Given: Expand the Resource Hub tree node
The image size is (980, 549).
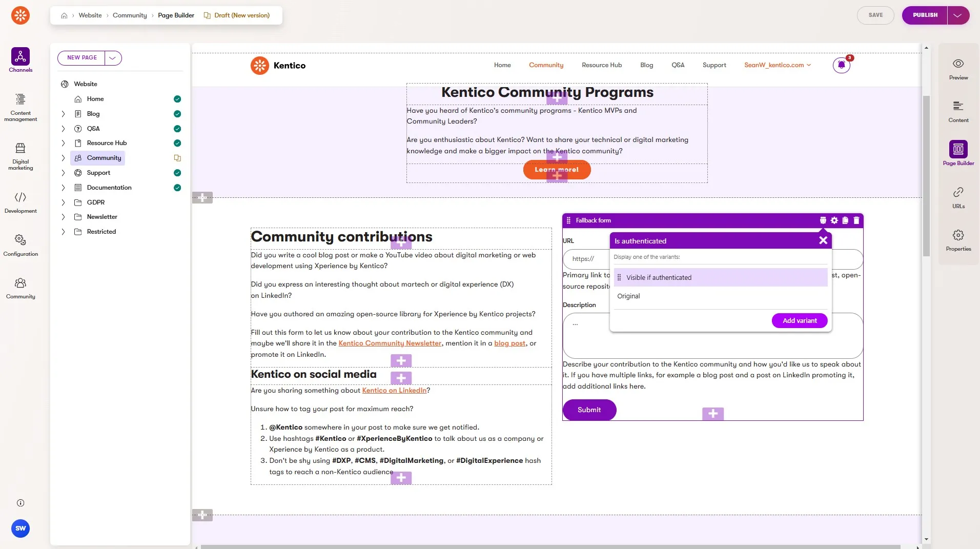Looking at the screenshot, I should pyautogui.click(x=63, y=143).
